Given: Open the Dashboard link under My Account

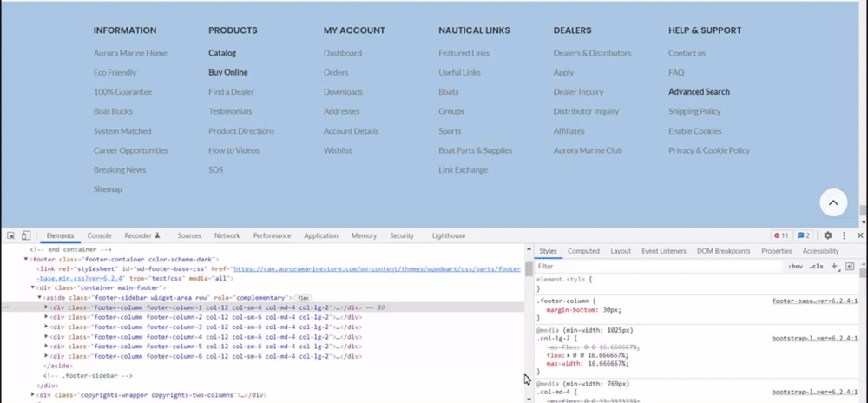Looking at the screenshot, I should [343, 53].
